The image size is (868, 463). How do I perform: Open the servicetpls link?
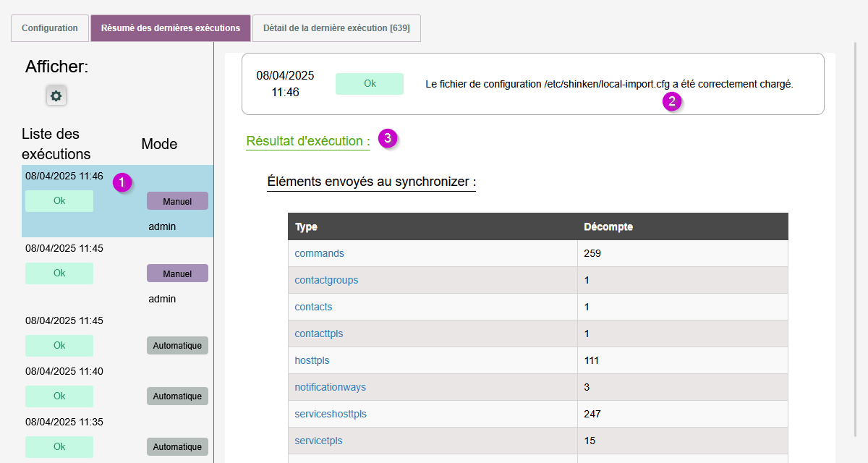coord(318,441)
